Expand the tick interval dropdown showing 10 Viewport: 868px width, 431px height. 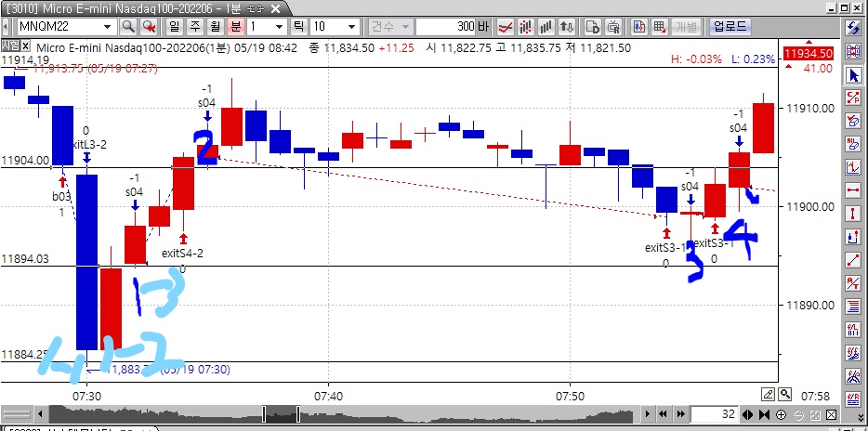point(353,26)
